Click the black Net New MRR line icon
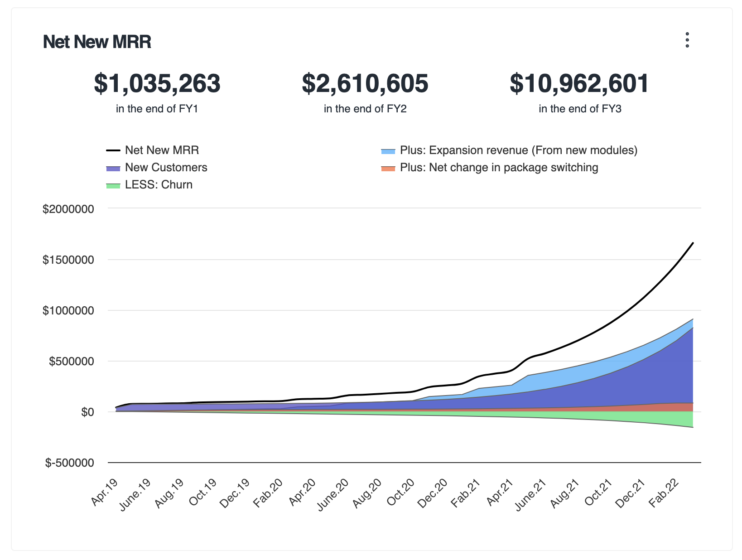 113,150
